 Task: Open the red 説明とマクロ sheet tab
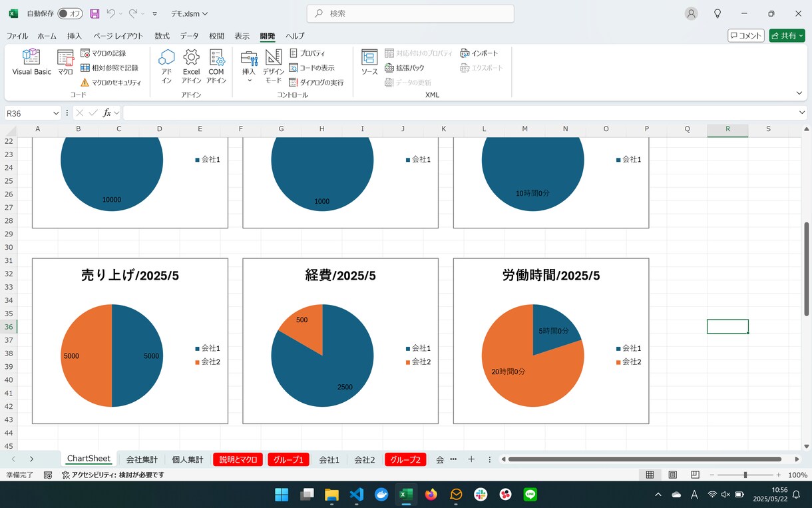pyautogui.click(x=238, y=459)
